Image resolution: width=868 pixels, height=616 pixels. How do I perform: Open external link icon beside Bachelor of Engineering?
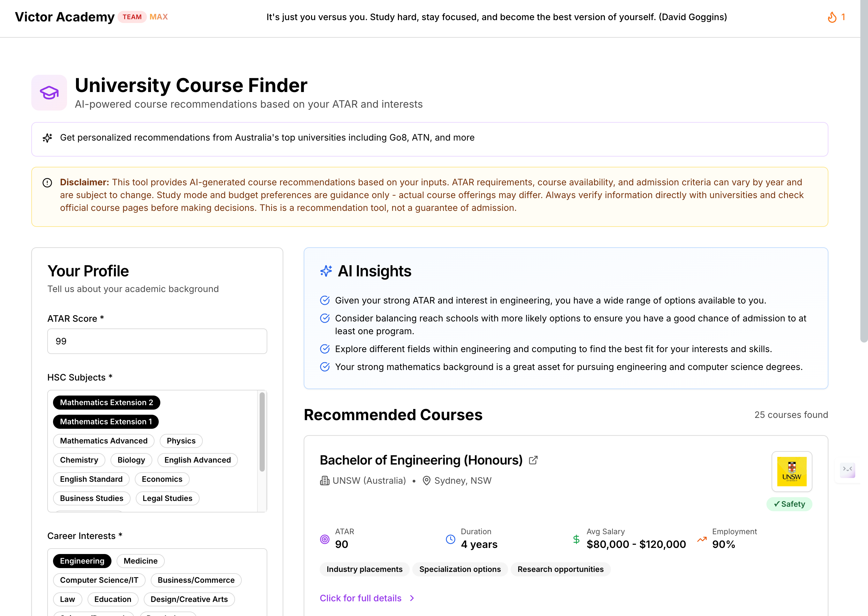pyautogui.click(x=533, y=460)
